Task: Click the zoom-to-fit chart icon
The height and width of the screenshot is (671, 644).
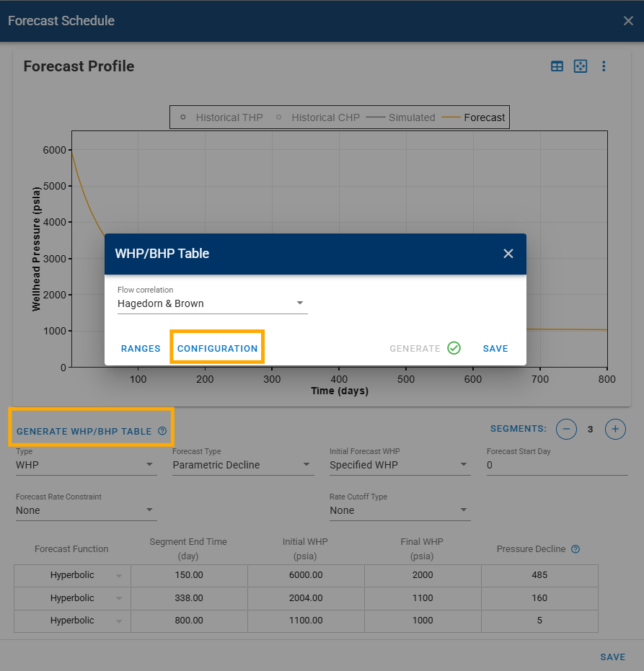Action: 581,66
